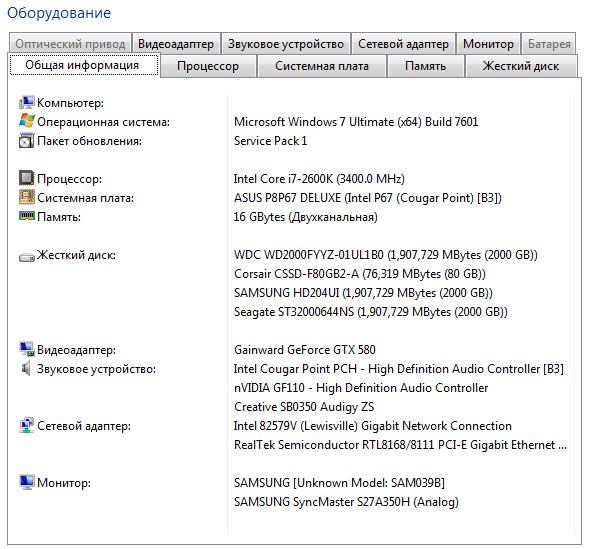Screen dimensions: 589x549
Task: Click the Microsoft Windows 7 Ultimate value
Action: tap(356, 122)
